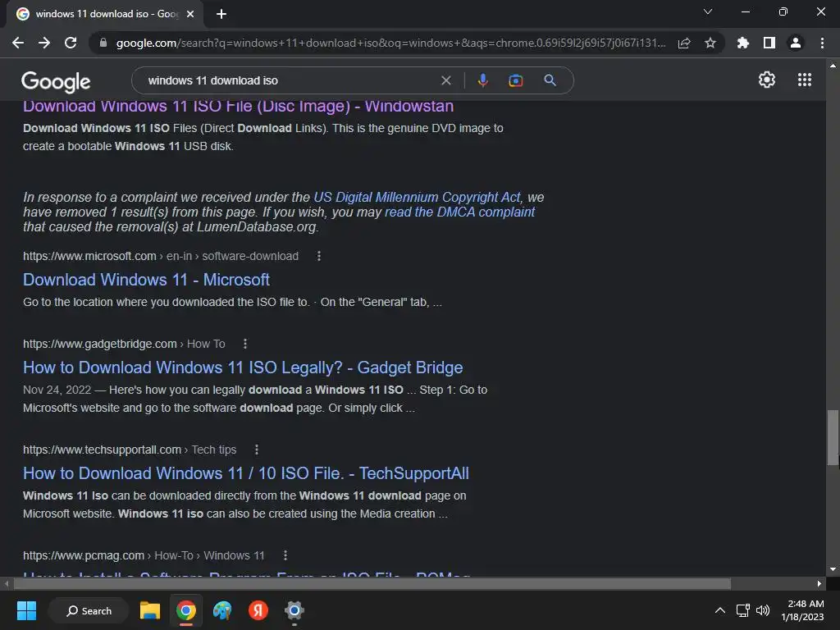This screenshot has width=840, height=630.
Task: Open options for pcmag.com result
Action: pyautogui.click(x=285, y=555)
